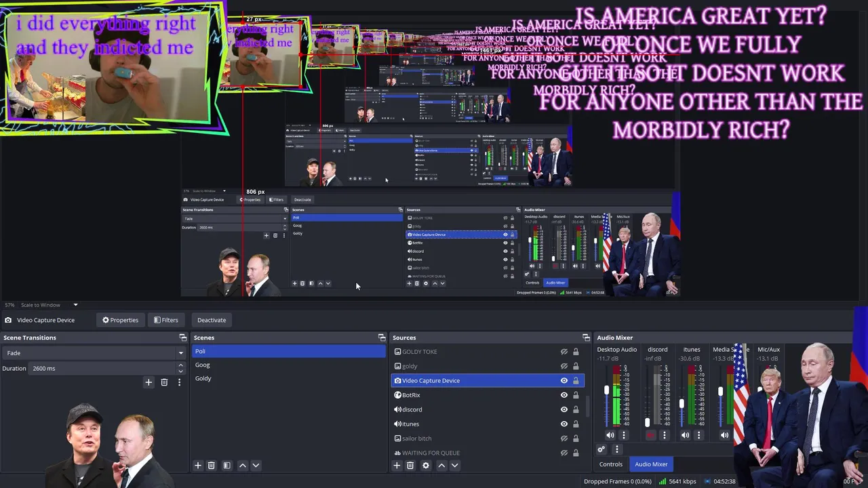The image size is (868, 488).
Task: Adjust the Desktop Audio volume fader
Action: coord(606,391)
